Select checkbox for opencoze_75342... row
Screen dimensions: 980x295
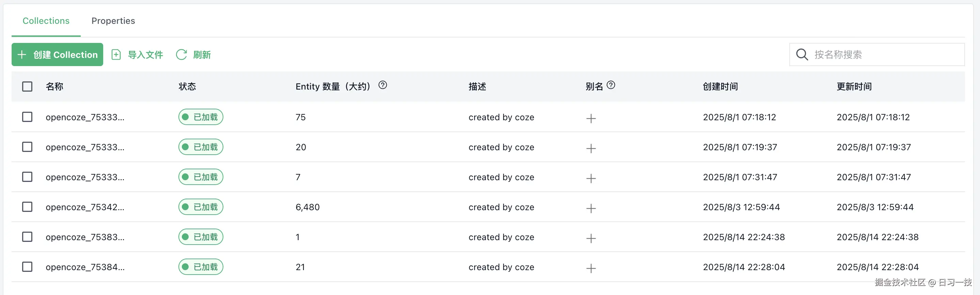click(27, 207)
